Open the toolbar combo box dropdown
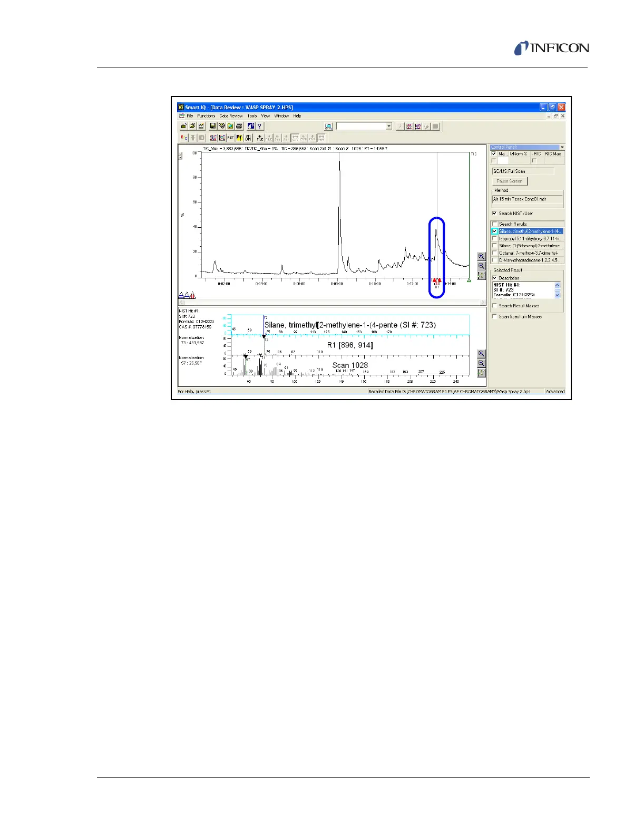The width and height of the screenshot is (644, 835). (389, 127)
